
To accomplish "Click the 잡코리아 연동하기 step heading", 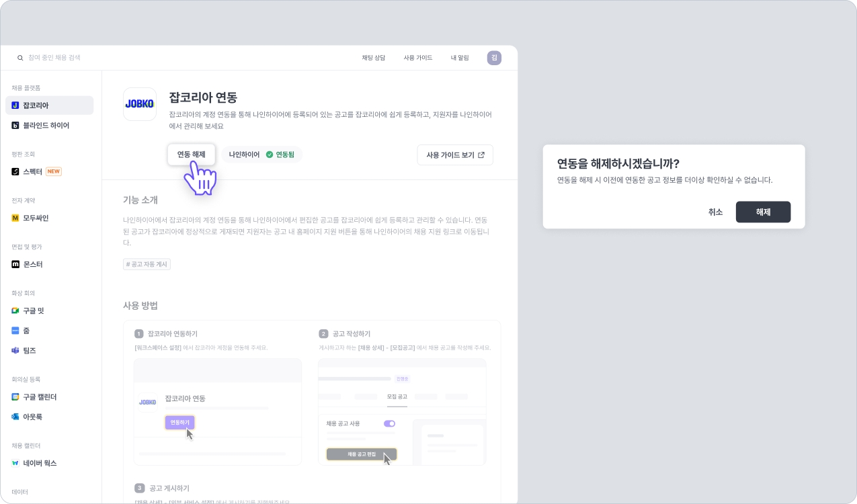I will pos(173,333).
